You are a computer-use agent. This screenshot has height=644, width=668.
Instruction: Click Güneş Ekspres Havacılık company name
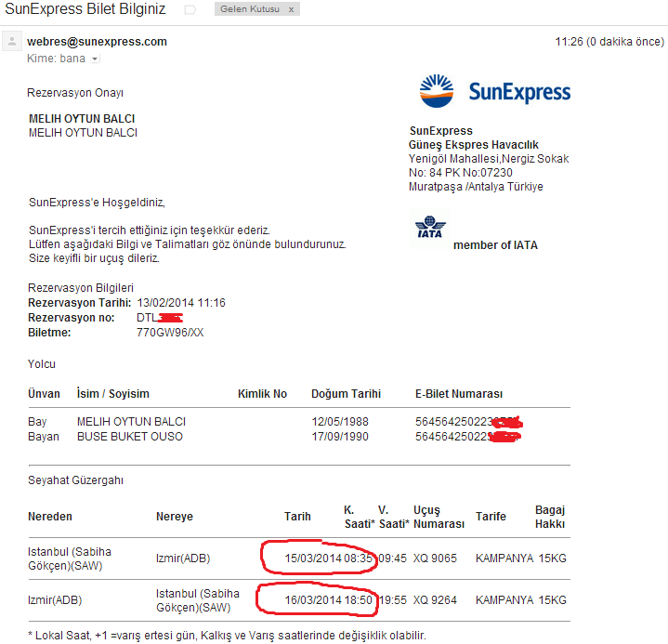tap(473, 145)
